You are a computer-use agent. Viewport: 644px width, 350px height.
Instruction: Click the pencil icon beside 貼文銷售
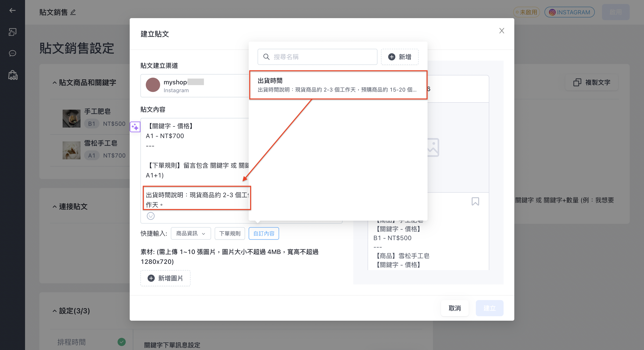(73, 12)
